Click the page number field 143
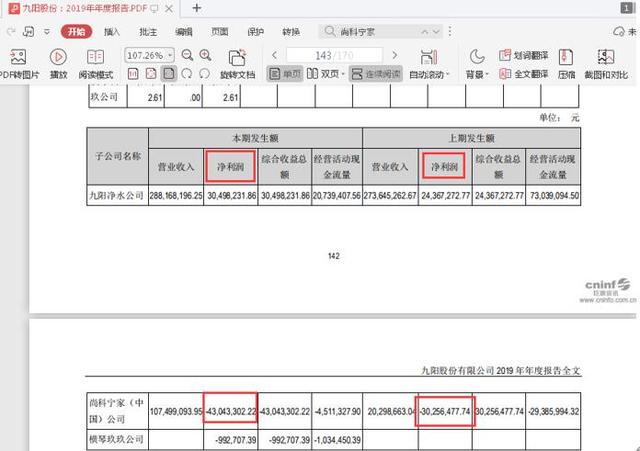The width and height of the screenshot is (640, 451). tap(334, 55)
